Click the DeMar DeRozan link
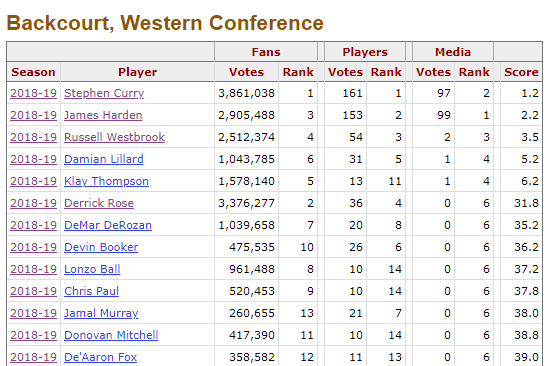This screenshot has height=366, width=549. click(107, 225)
